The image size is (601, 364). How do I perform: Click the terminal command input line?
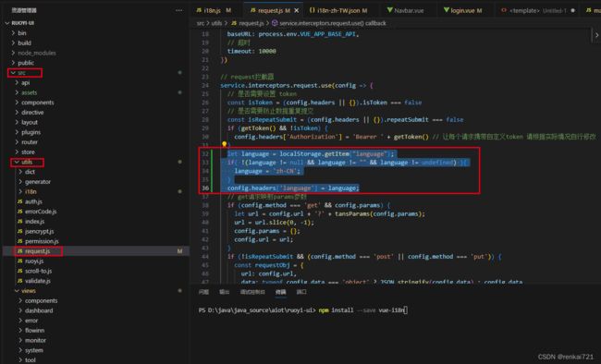pos(302,310)
